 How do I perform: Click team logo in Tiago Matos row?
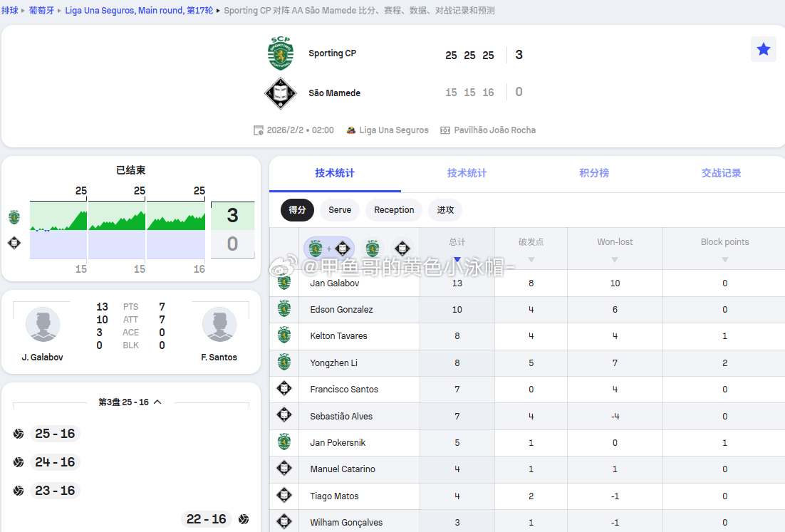(x=284, y=496)
